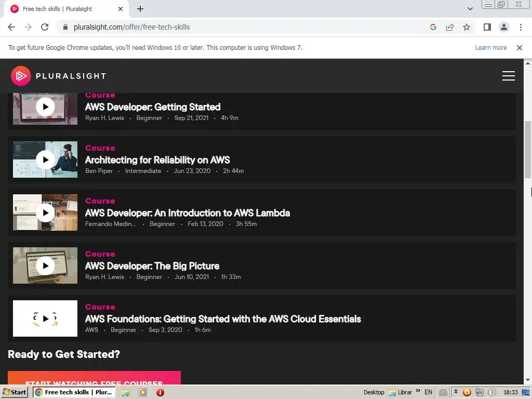The width and height of the screenshot is (532, 399).
Task: Select Chrome Free tech skills taskbar button
Action: (74, 392)
